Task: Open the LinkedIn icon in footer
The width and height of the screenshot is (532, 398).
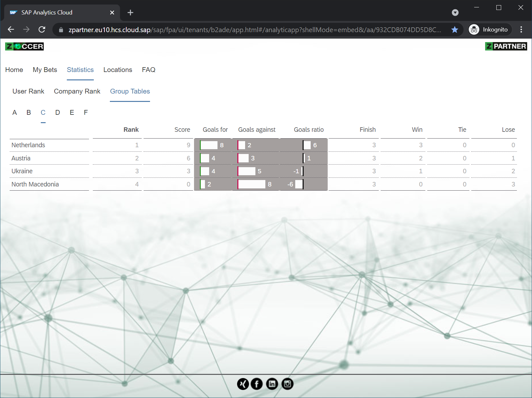Action: click(272, 384)
